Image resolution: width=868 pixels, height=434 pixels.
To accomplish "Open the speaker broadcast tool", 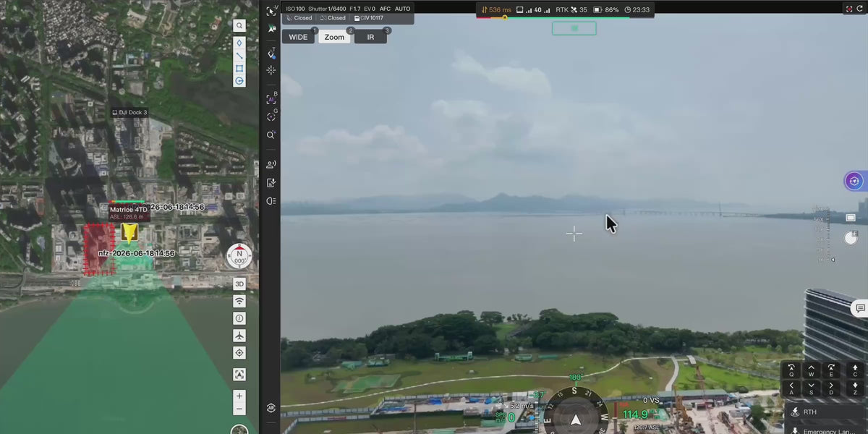I will tap(271, 165).
